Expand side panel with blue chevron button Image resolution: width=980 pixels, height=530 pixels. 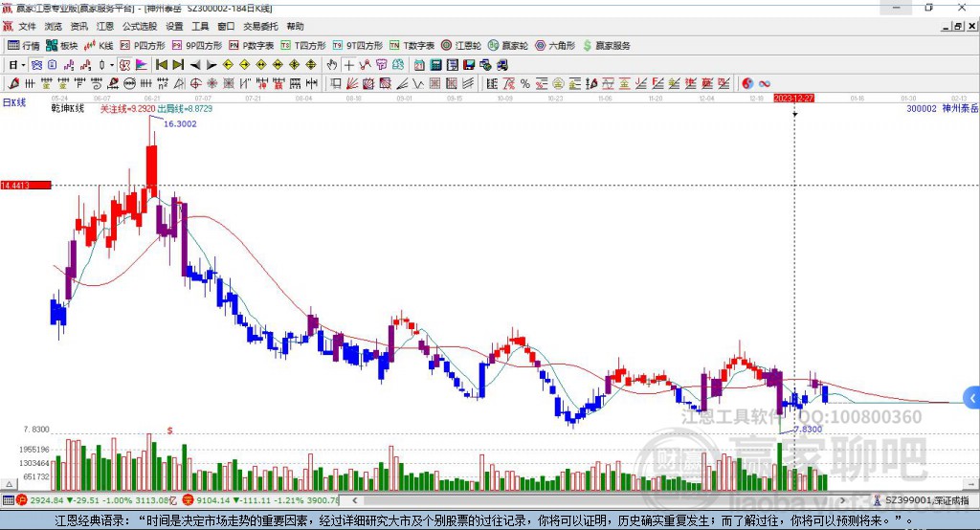click(972, 398)
